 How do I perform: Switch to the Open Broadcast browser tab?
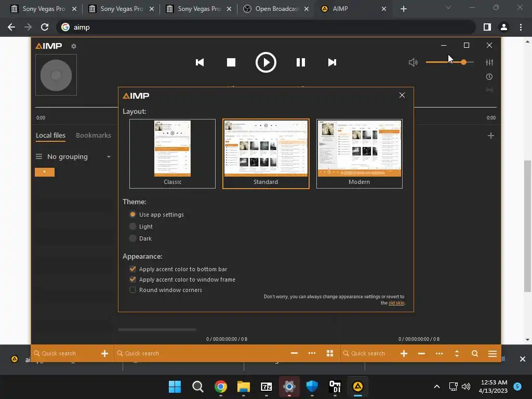276,9
